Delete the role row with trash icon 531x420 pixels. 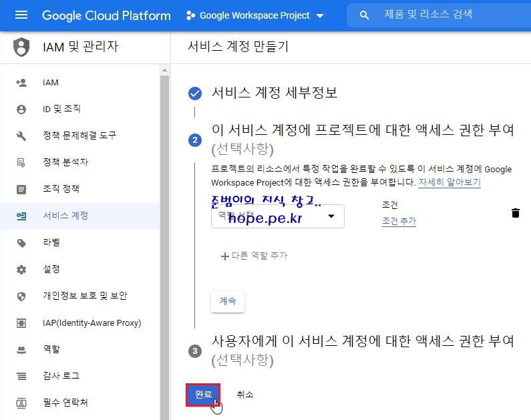[x=516, y=213]
